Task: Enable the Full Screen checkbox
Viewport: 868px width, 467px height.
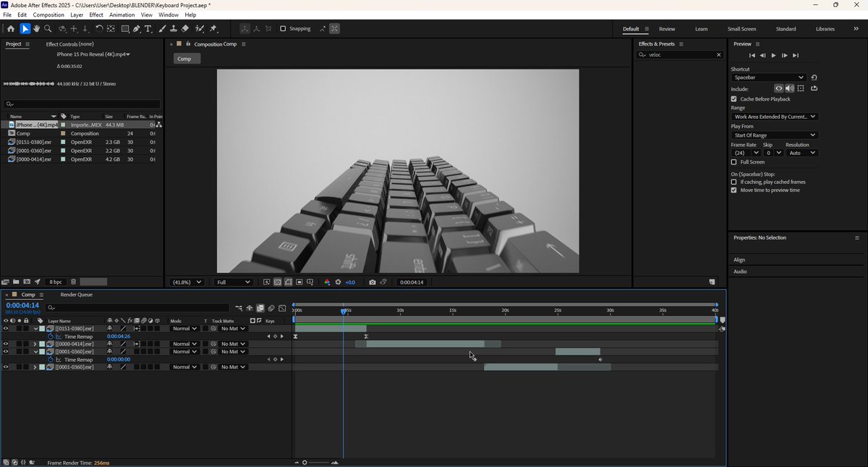Action: pyautogui.click(x=734, y=162)
